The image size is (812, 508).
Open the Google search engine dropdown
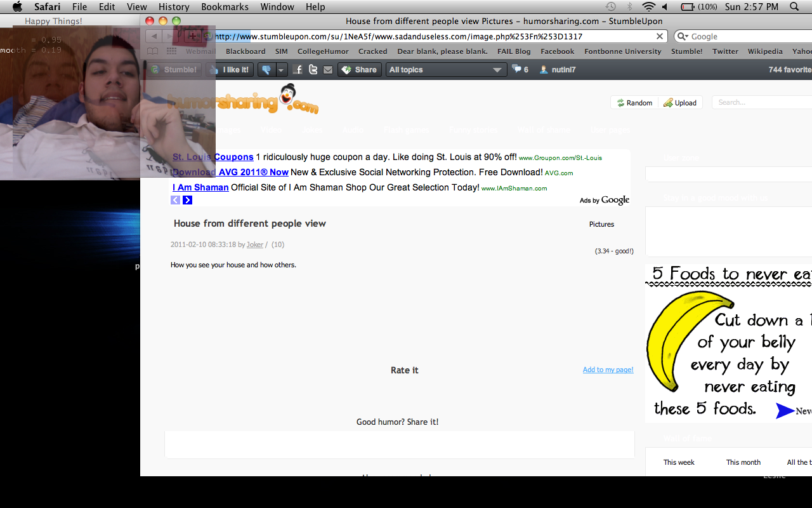tap(683, 37)
